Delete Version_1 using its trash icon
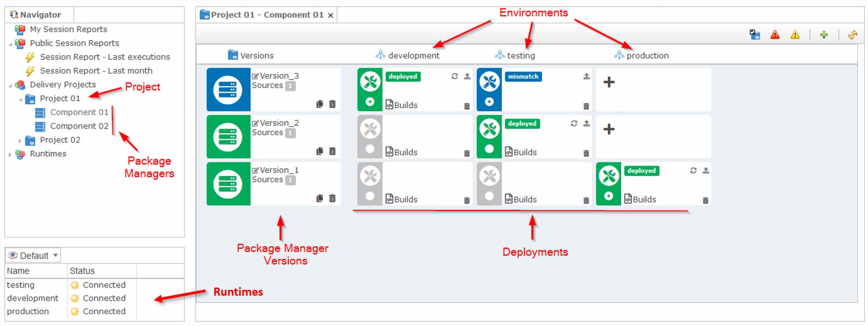 coord(332,198)
